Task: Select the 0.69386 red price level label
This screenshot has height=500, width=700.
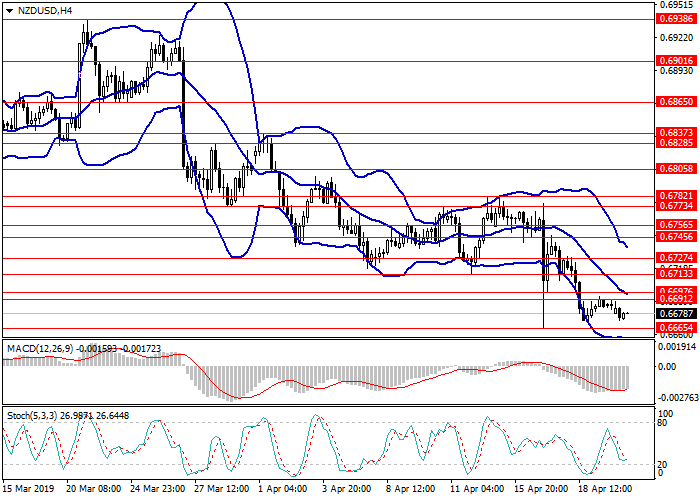Action: point(674,17)
